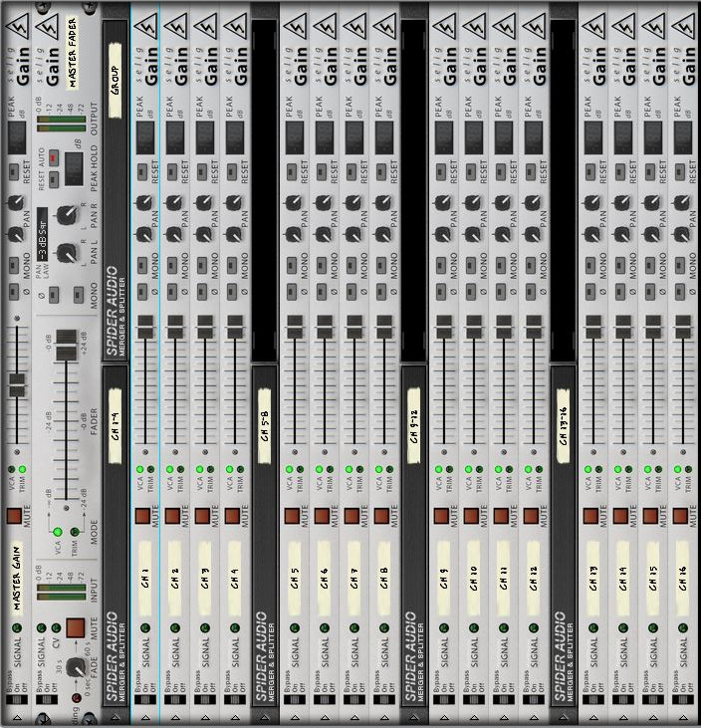Screen dimensions: 701x728
Task: Select VCA mode on the Master Fader device
Action: (x=58, y=532)
